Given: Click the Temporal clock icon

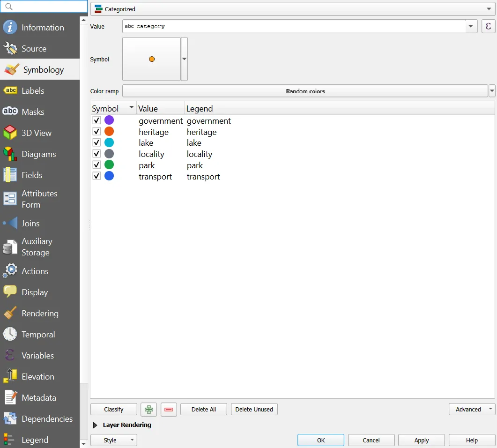Looking at the screenshot, I should pyautogui.click(x=10, y=334).
